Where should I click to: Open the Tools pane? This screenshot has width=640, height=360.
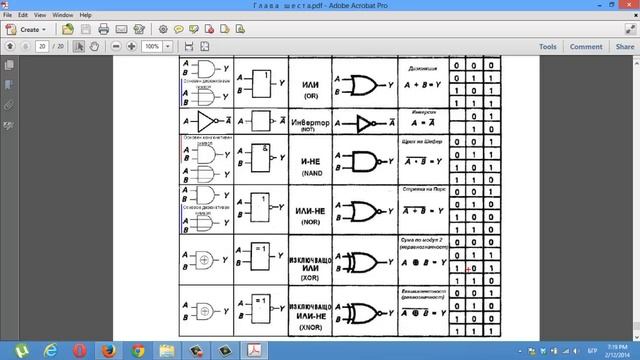(547, 47)
